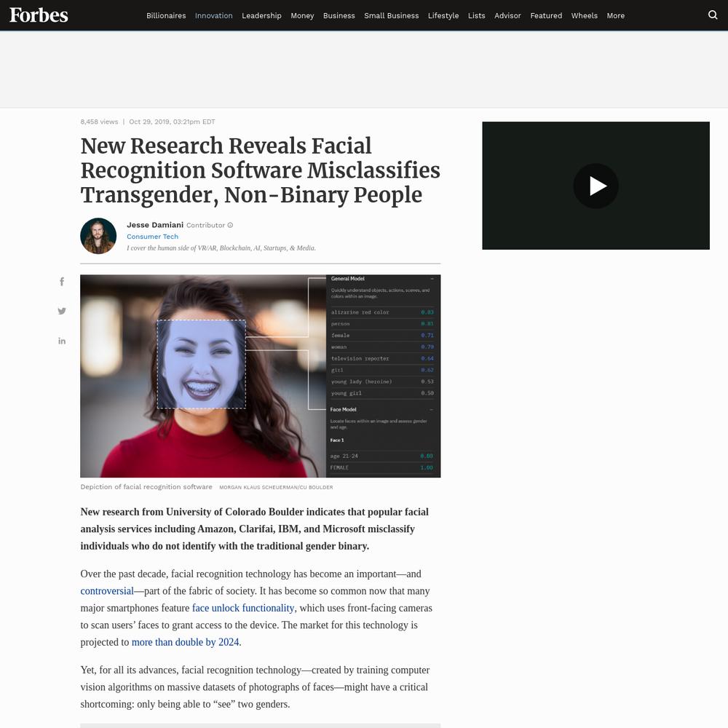Share article on Twitter
The width and height of the screenshot is (728, 728).
62,311
